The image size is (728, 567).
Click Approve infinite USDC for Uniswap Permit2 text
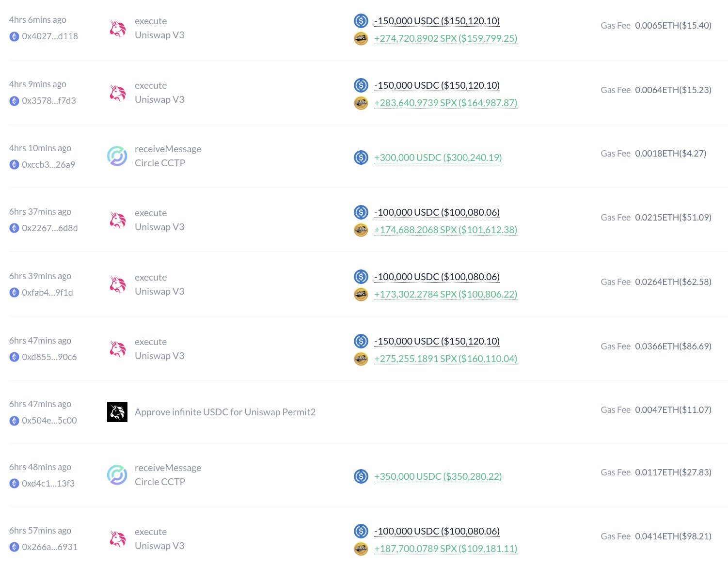[225, 412]
